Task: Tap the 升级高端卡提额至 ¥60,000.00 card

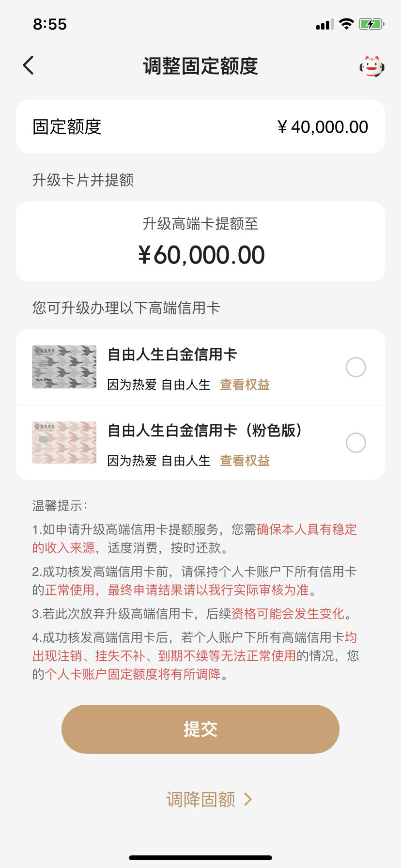Action: 200,241
